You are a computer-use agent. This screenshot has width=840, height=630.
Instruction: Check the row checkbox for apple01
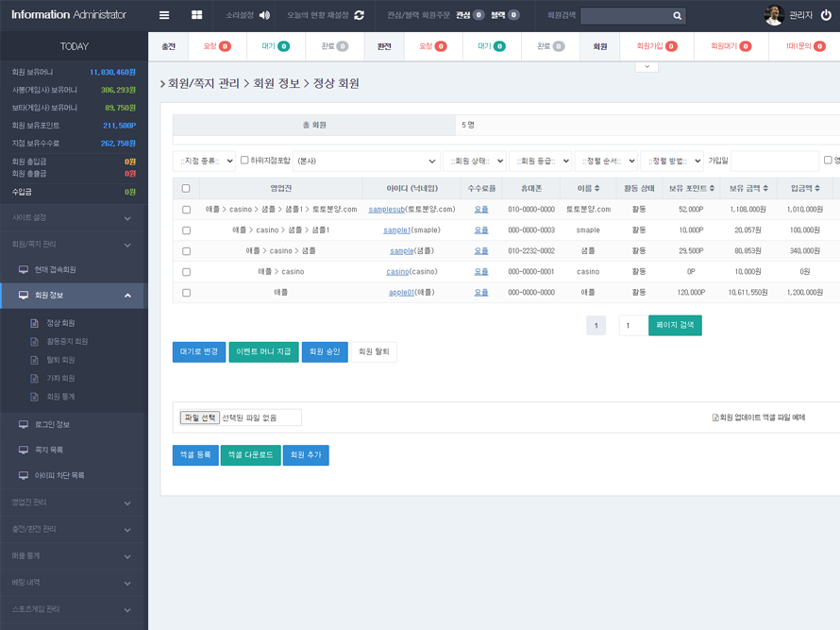tap(187, 293)
